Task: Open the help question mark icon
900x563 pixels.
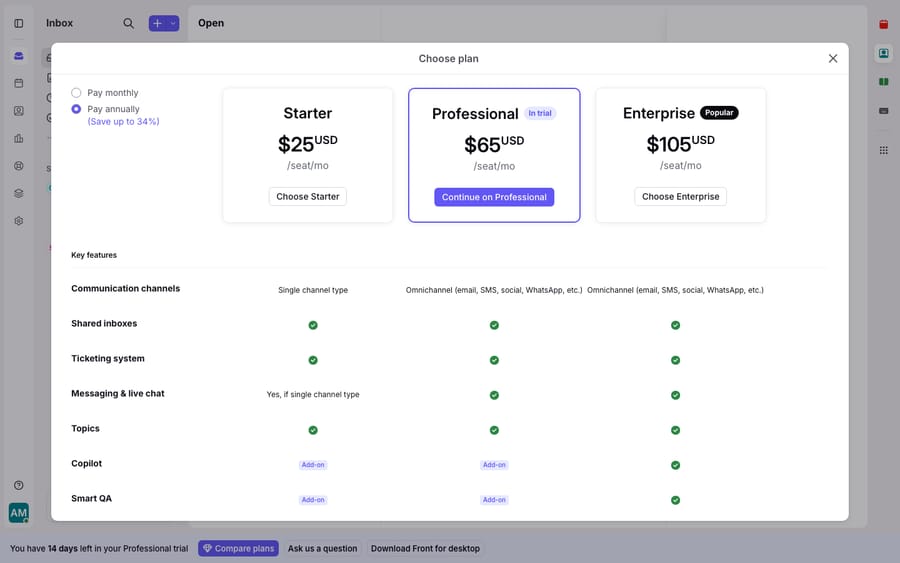Action: click(x=18, y=486)
